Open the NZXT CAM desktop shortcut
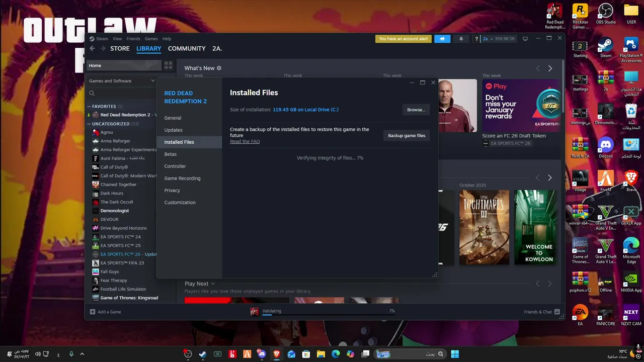644x362 pixels. 631,315
